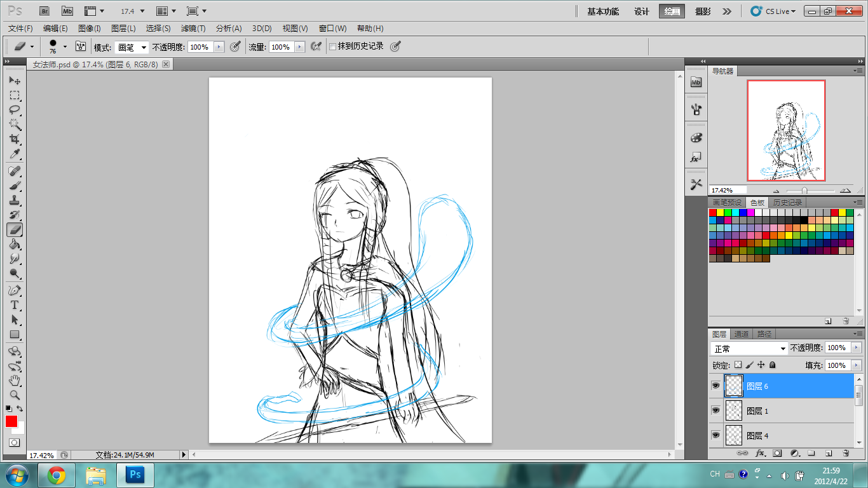This screenshot has width=868, height=488.
Task: Switch to the 设计 workspace
Action: pyautogui.click(x=642, y=11)
